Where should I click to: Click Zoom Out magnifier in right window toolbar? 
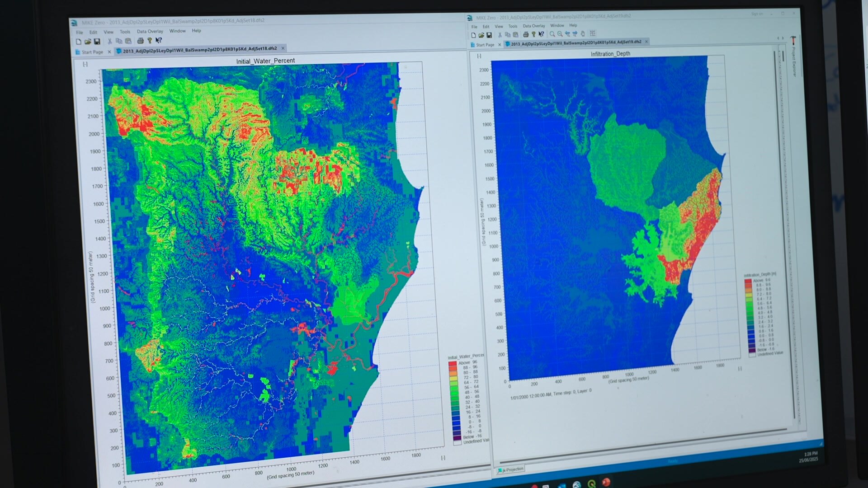[x=560, y=34]
